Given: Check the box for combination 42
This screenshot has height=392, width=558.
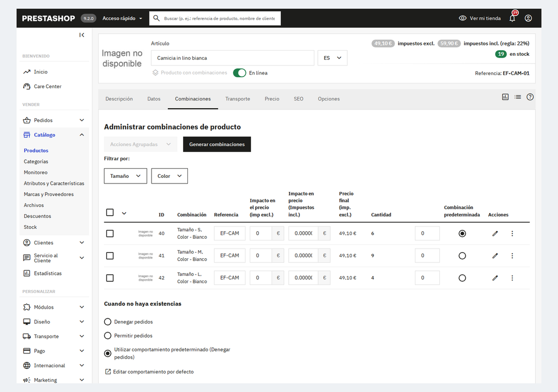Looking at the screenshot, I should tap(110, 278).
